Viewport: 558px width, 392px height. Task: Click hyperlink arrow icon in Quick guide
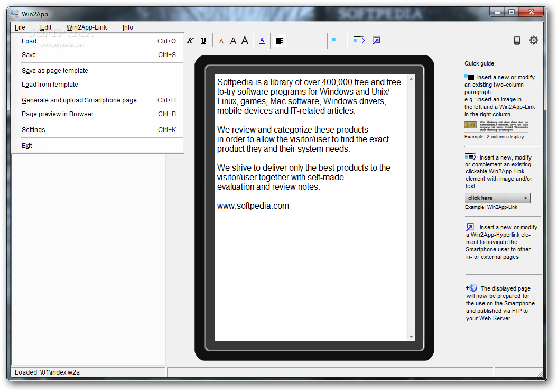coord(470,227)
